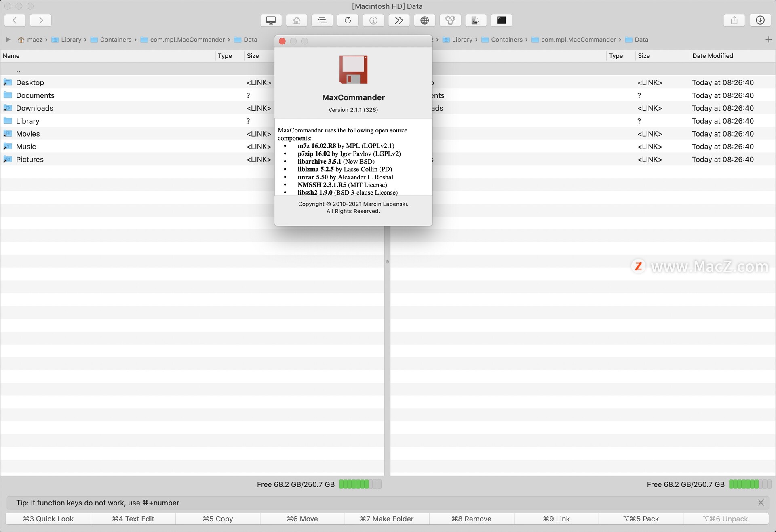This screenshot has height=532, width=776.
Task: Click the pane divider handle dot
Action: (387, 262)
